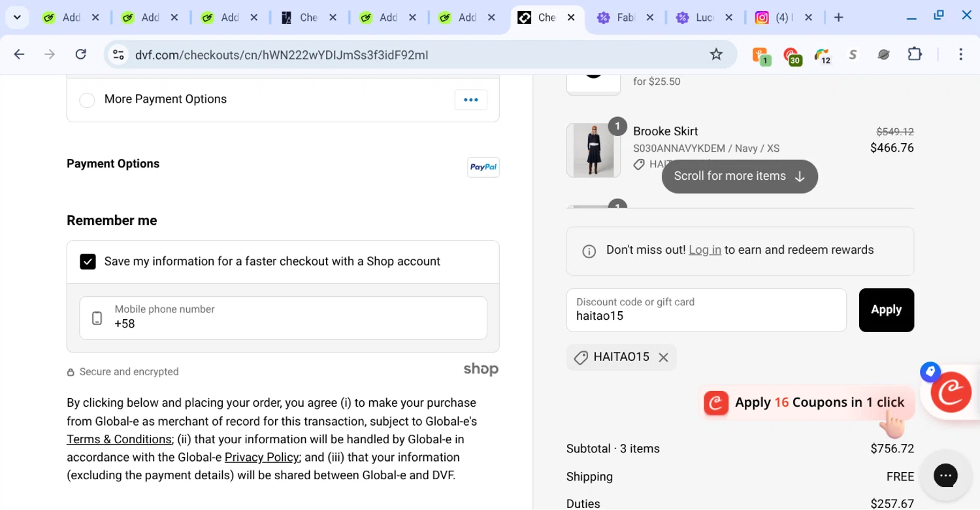Switch to the Fabl tab

click(625, 18)
